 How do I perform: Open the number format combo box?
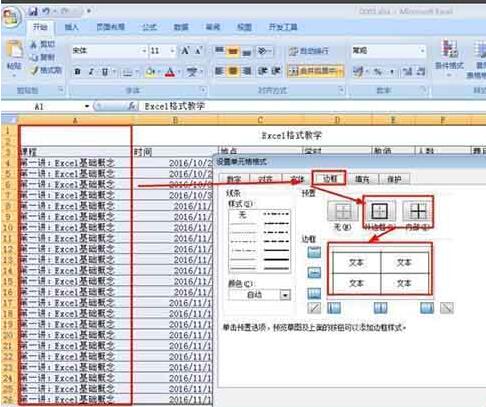click(389, 51)
